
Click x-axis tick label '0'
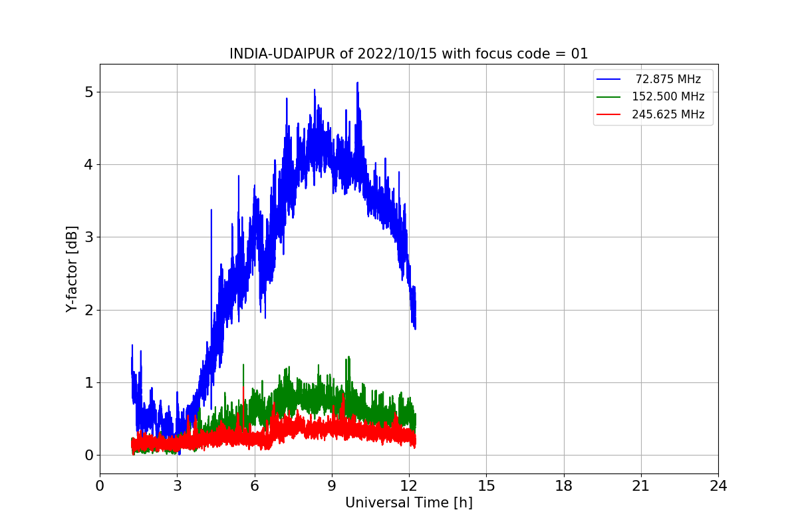[x=100, y=486]
